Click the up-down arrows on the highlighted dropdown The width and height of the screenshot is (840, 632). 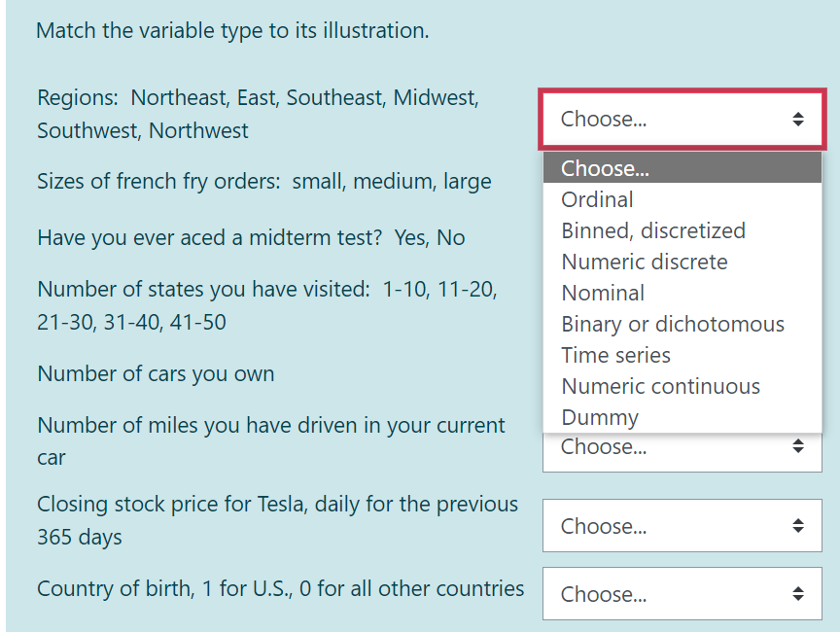pyautogui.click(x=799, y=119)
